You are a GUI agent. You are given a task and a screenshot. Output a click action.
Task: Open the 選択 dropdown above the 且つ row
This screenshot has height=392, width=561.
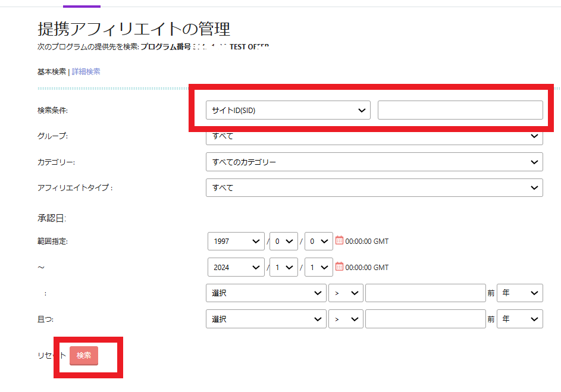[265, 293]
